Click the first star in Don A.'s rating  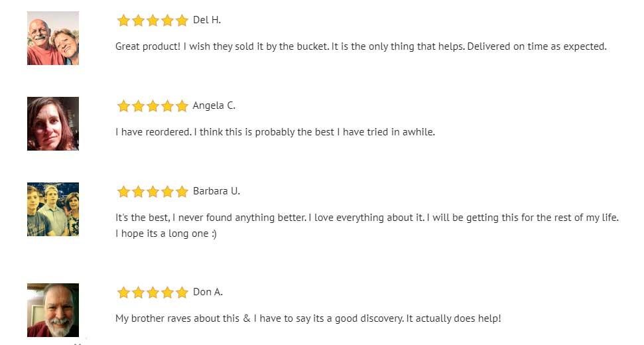click(x=123, y=293)
